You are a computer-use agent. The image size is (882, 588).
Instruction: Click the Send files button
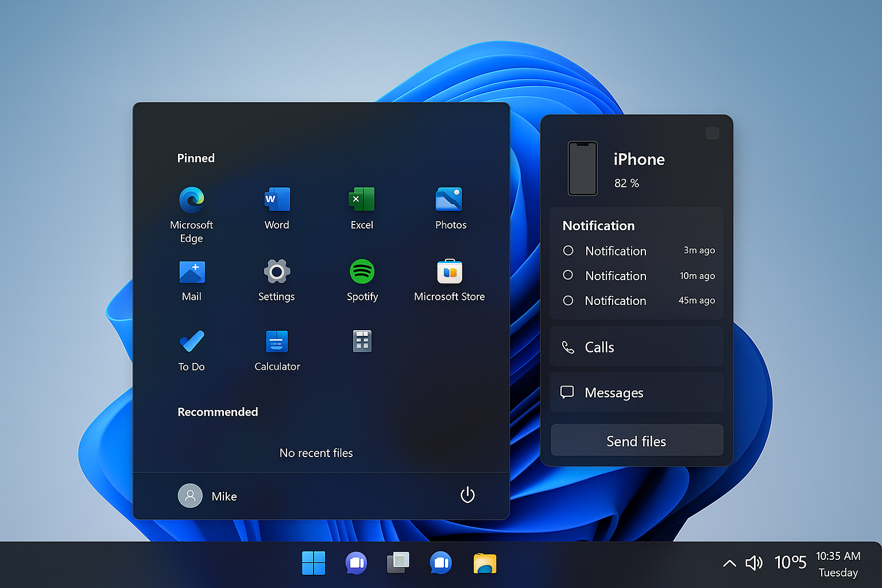coord(637,440)
